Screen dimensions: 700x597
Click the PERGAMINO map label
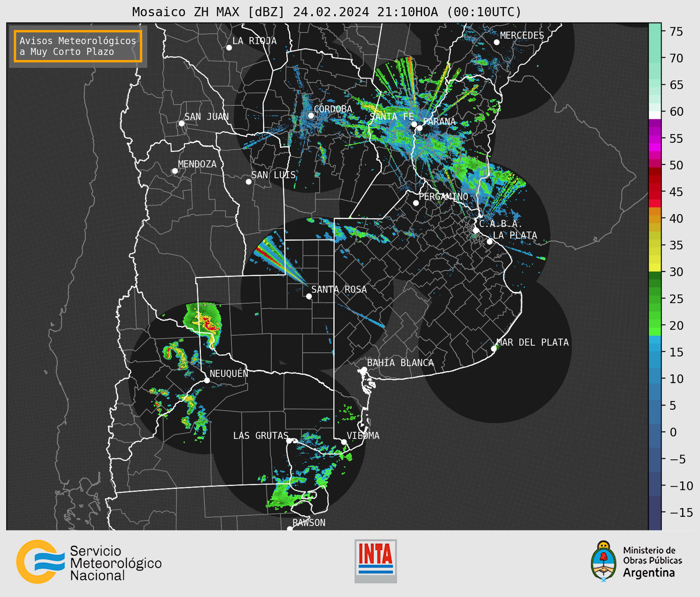[443, 196]
